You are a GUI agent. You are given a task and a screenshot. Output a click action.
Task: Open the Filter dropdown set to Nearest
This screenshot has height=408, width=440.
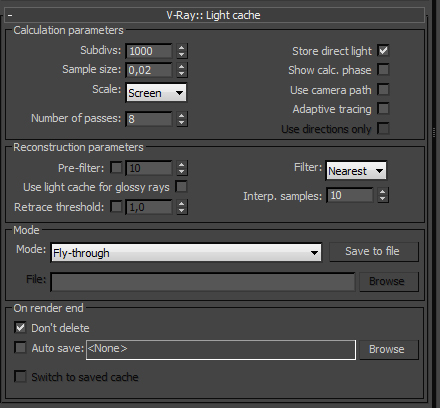pyautogui.click(x=356, y=171)
